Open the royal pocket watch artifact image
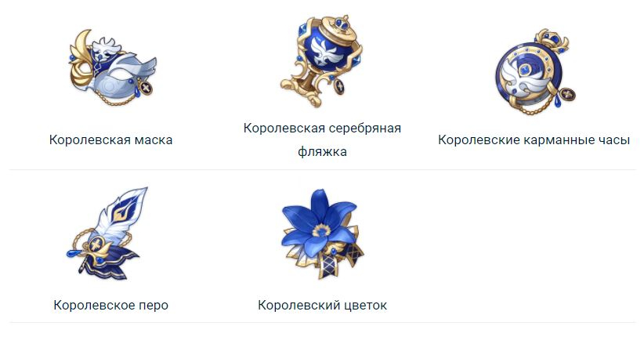Image resolution: width=644 pixels, height=344 pixels. click(534, 71)
